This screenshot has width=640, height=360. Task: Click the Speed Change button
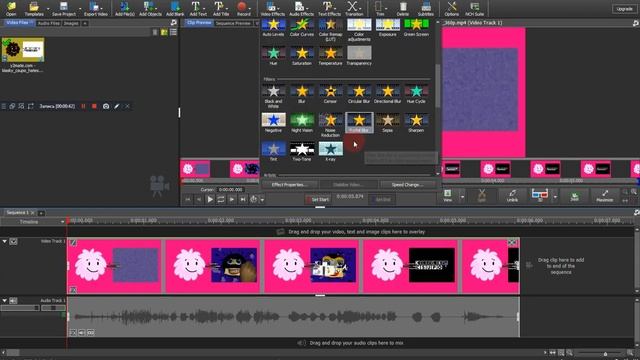pyautogui.click(x=407, y=185)
